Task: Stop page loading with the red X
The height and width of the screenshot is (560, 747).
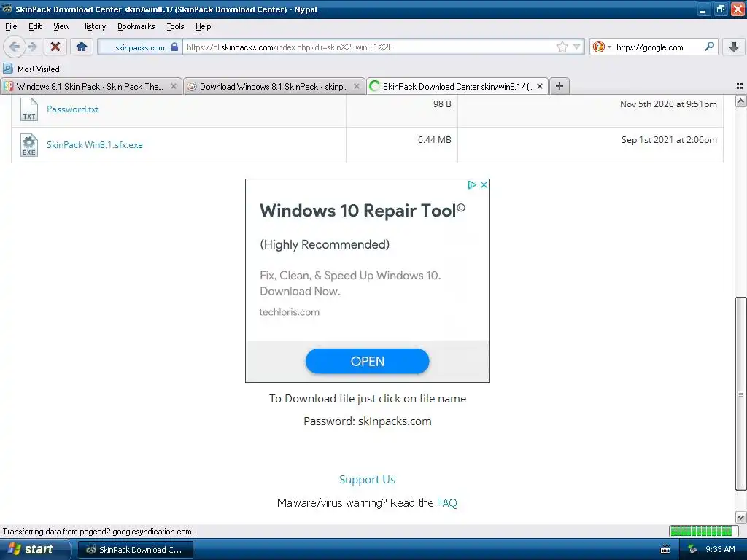Action: tap(55, 47)
